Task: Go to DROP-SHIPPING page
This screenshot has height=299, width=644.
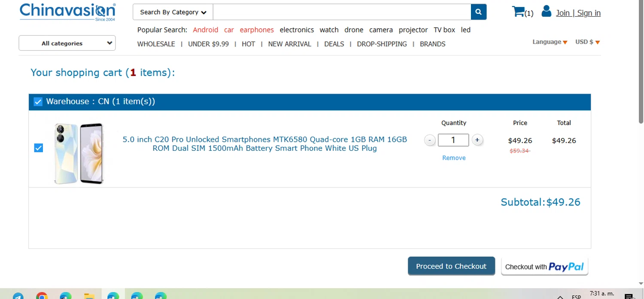Action: (382, 44)
